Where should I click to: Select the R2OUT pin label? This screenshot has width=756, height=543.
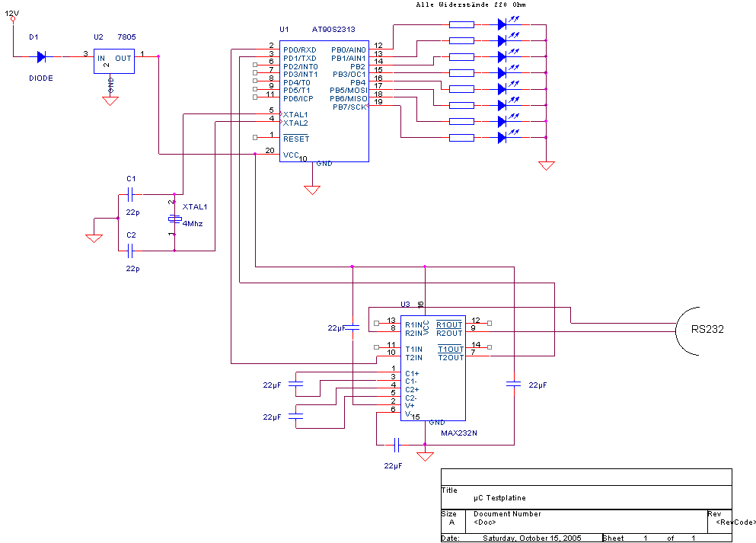tap(449, 334)
